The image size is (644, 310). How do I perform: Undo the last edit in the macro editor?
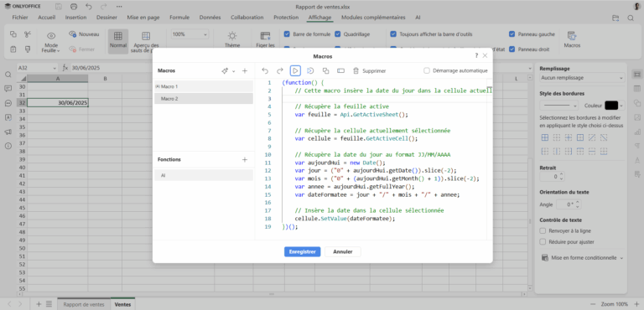click(x=265, y=70)
